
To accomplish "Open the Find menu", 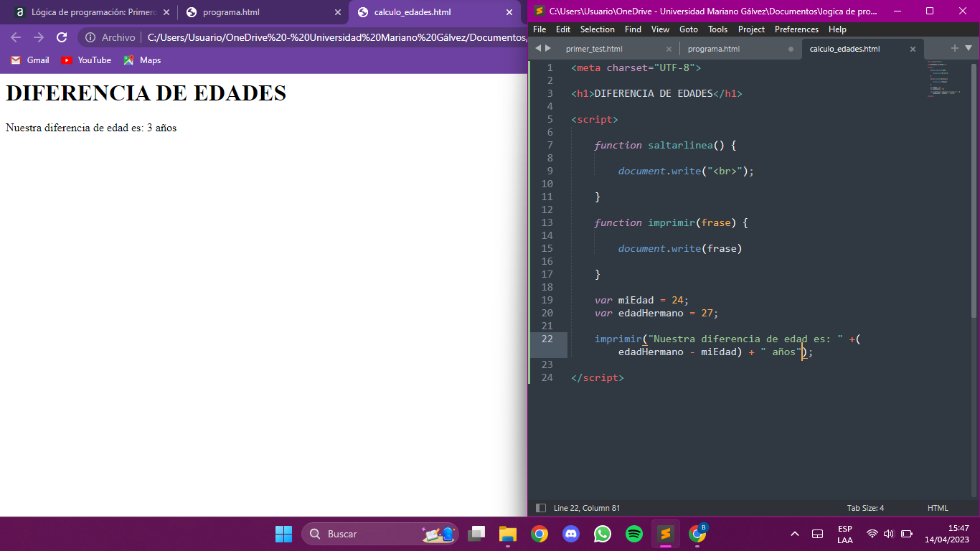I will coord(633,29).
